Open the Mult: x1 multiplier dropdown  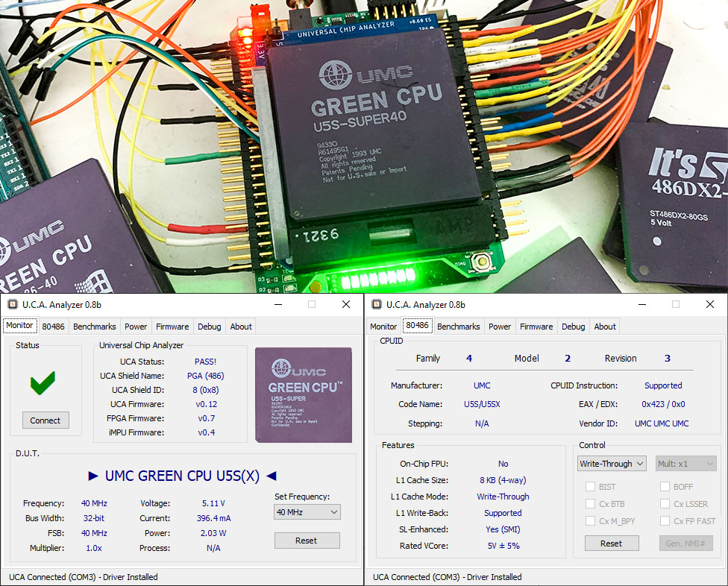(685, 464)
